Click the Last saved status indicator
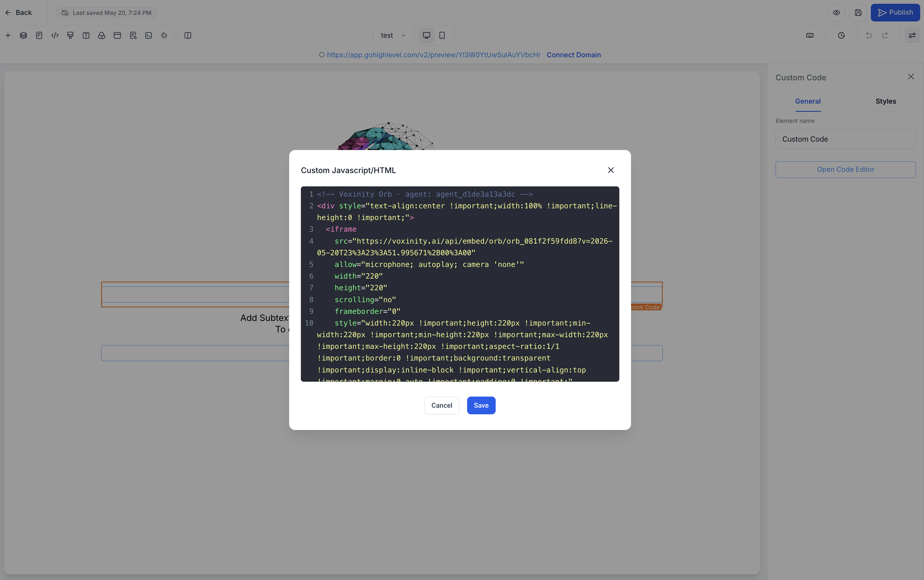Viewport: 924px width, 580px height. [x=106, y=13]
